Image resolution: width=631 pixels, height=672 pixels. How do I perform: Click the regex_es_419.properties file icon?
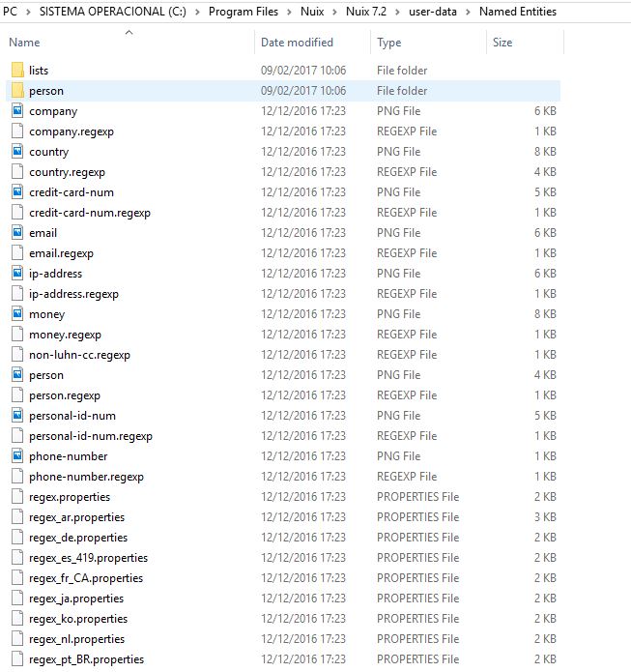click(x=17, y=558)
